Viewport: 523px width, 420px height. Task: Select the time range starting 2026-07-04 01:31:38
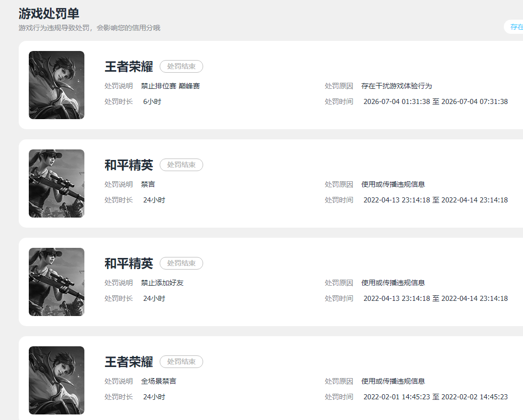436,101
